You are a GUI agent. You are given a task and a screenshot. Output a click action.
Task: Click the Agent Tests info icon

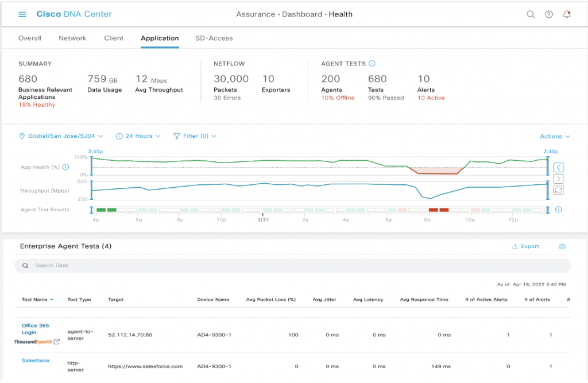(372, 64)
